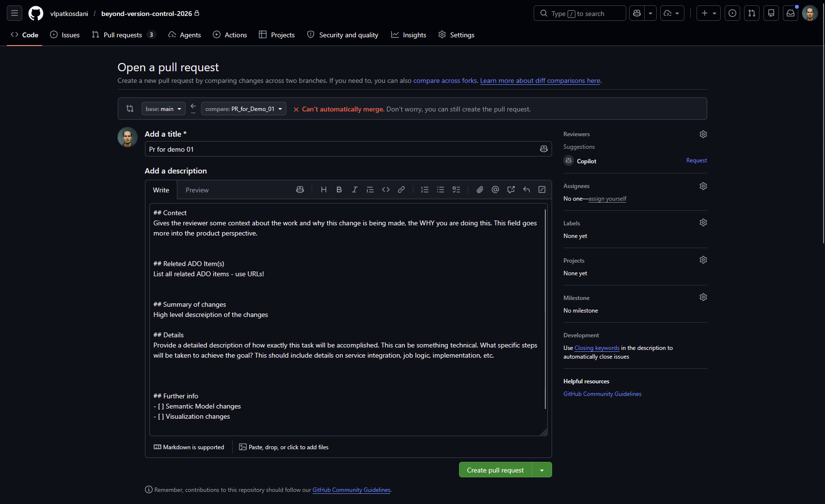
Task: Switch to the Preview tab
Action: click(x=197, y=190)
